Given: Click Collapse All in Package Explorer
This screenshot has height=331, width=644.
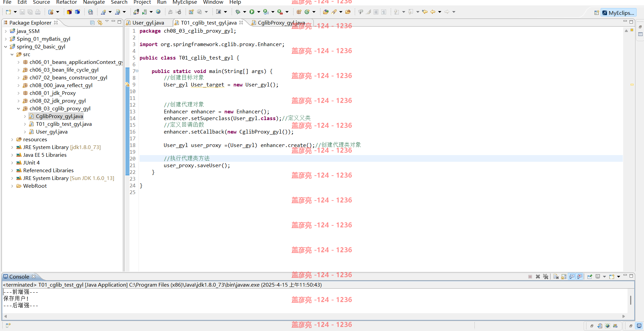Looking at the screenshot, I should (x=92, y=23).
